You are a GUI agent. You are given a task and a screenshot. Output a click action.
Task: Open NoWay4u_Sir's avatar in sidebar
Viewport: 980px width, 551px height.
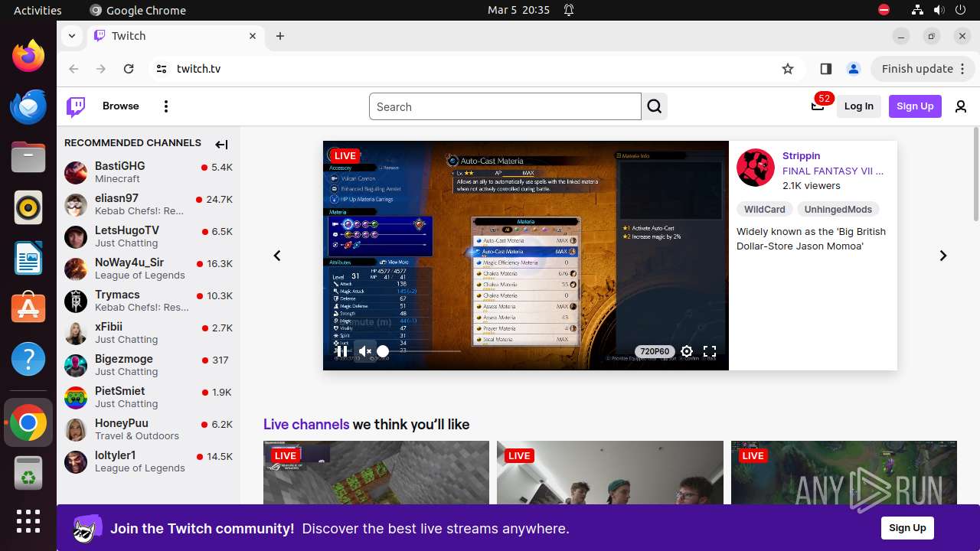click(x=76, y=269)
